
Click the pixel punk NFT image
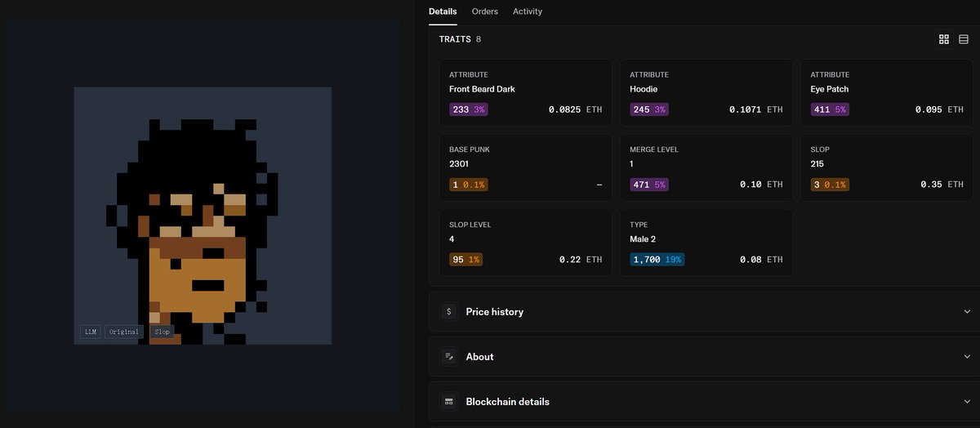click(203, 216)
